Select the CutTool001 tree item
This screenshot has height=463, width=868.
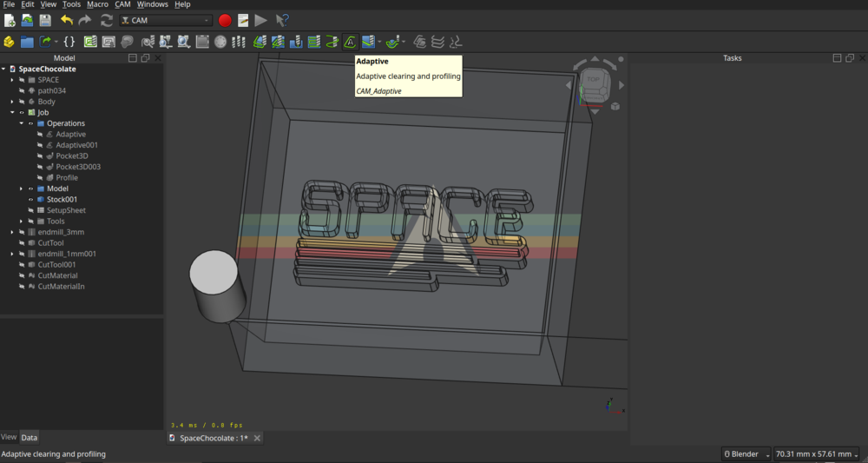56,265
